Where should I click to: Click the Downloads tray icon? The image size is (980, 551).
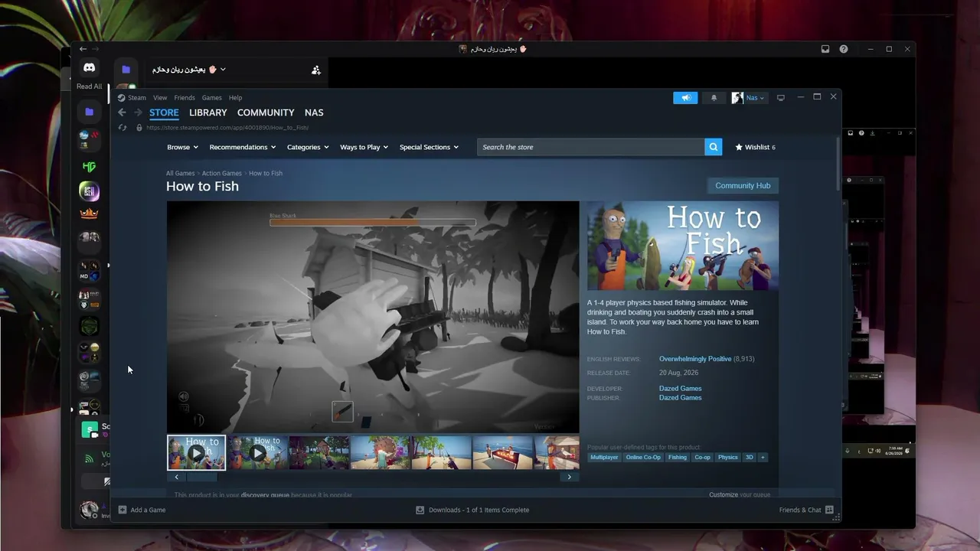coord(420,510)
